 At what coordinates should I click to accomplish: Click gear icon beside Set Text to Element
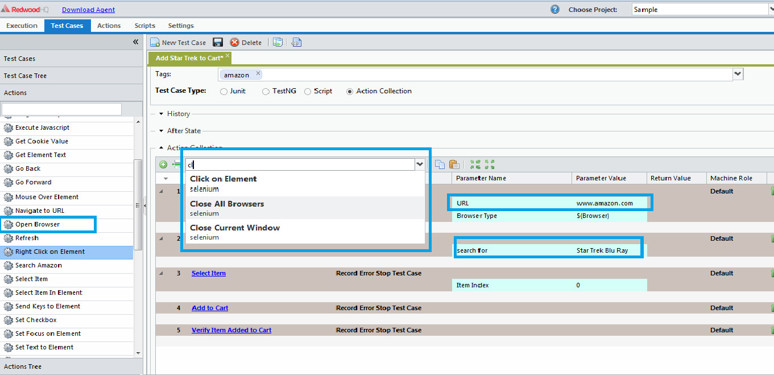tap(8, 347)
